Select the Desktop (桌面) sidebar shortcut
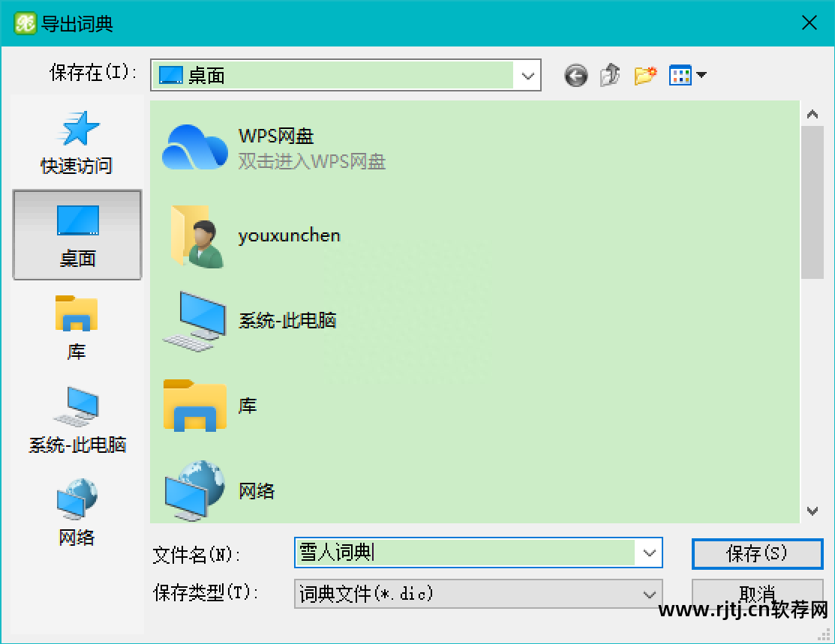 pyautogui.click(x=77, y=235)
